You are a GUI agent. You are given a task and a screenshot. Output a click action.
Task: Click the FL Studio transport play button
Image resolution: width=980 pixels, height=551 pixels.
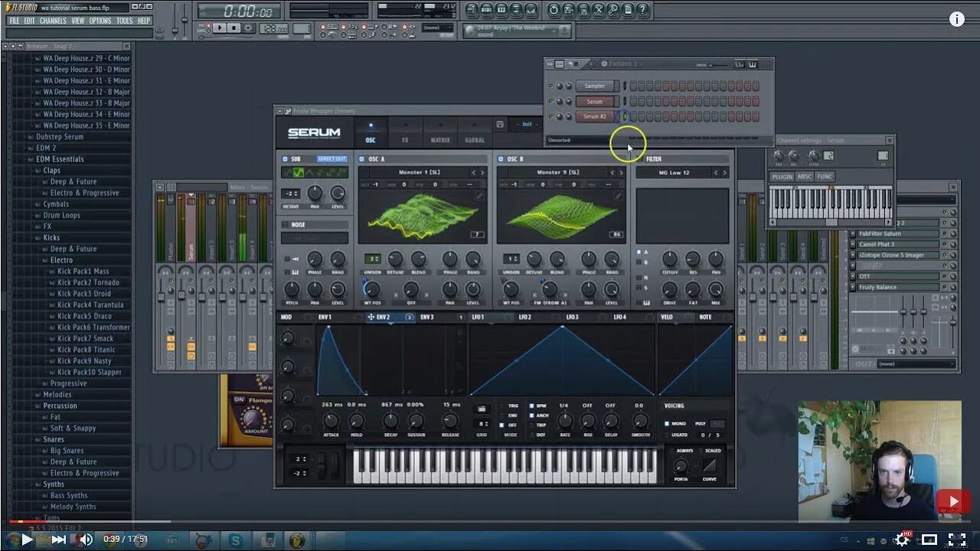(220, 28)
